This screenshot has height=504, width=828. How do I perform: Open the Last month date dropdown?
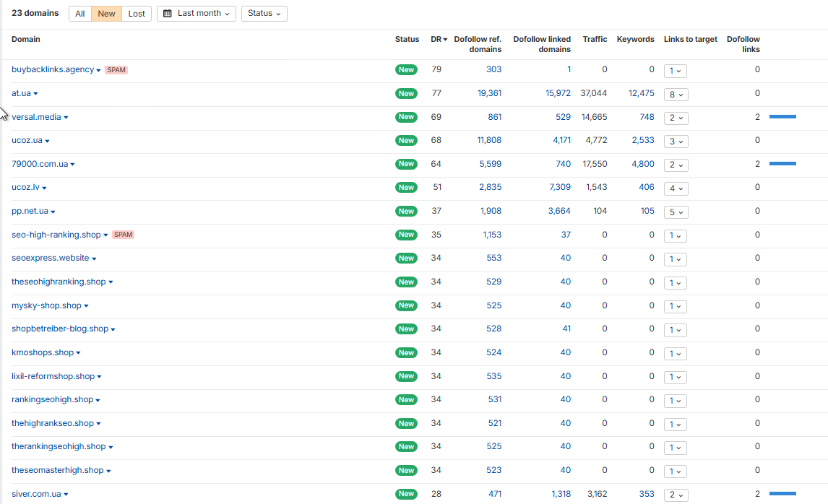click(196, 14)
